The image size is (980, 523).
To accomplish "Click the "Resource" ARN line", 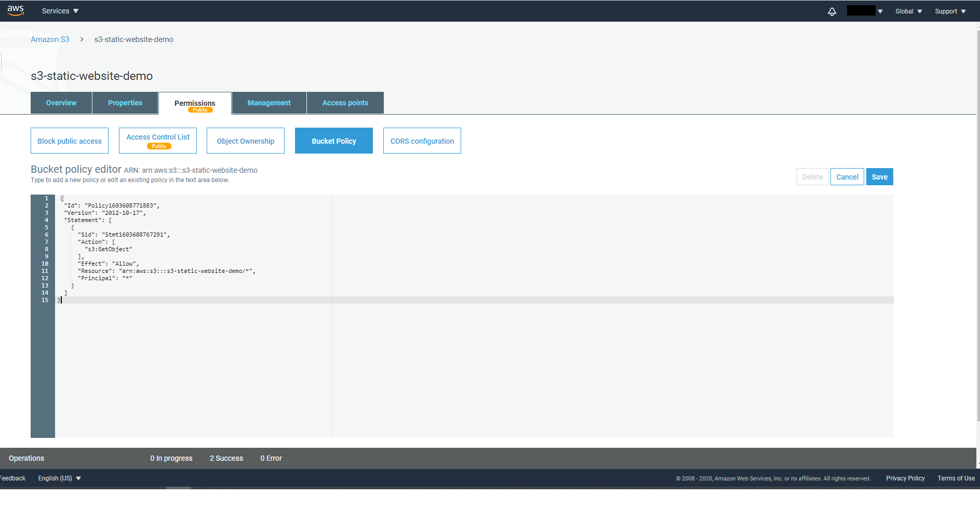I will pyautogui.click(x=166, y=271).
